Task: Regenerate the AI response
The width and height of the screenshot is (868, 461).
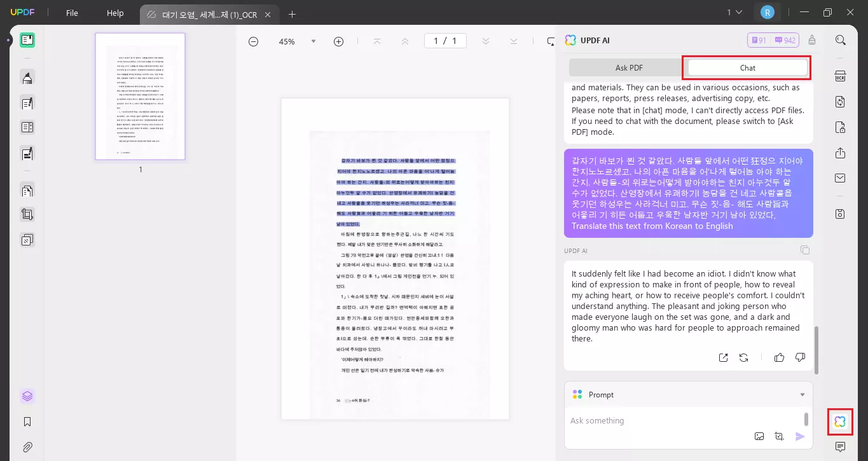Action: (x=743, y=357)
